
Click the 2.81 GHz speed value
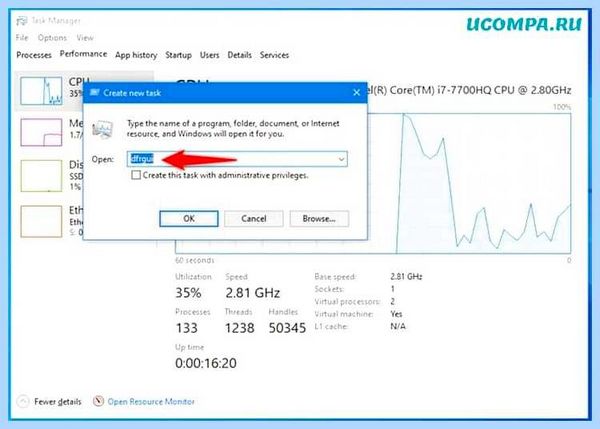(253, 293)
